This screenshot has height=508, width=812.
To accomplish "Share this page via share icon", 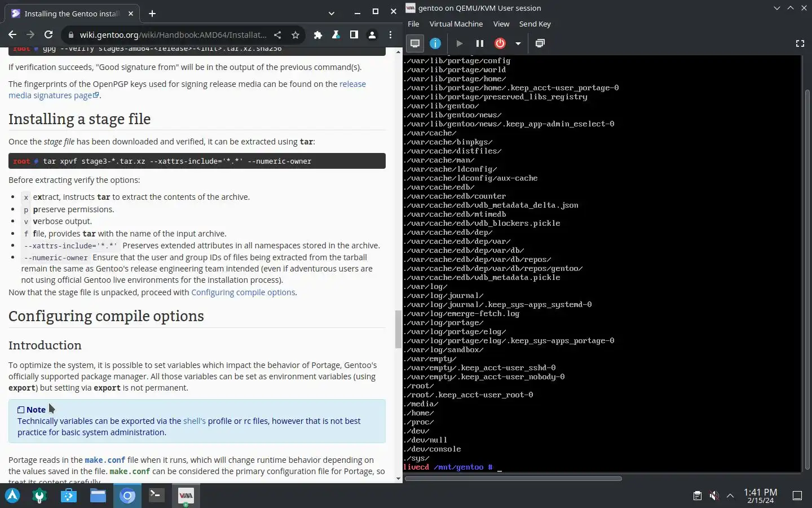I will (x=277, y=35).
